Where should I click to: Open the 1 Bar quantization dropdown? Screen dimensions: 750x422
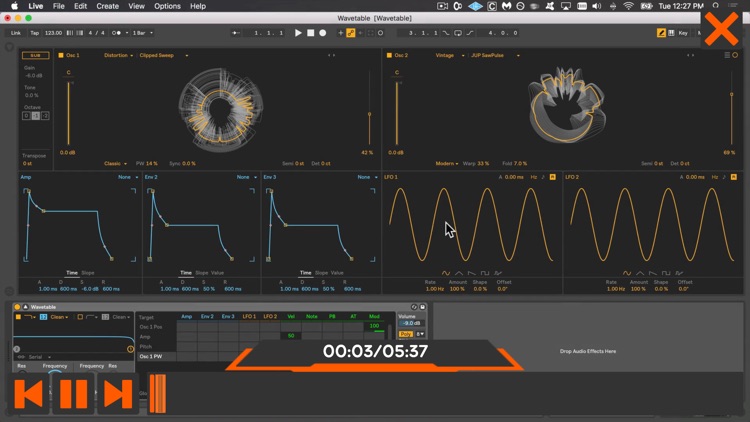pos(143,33)
